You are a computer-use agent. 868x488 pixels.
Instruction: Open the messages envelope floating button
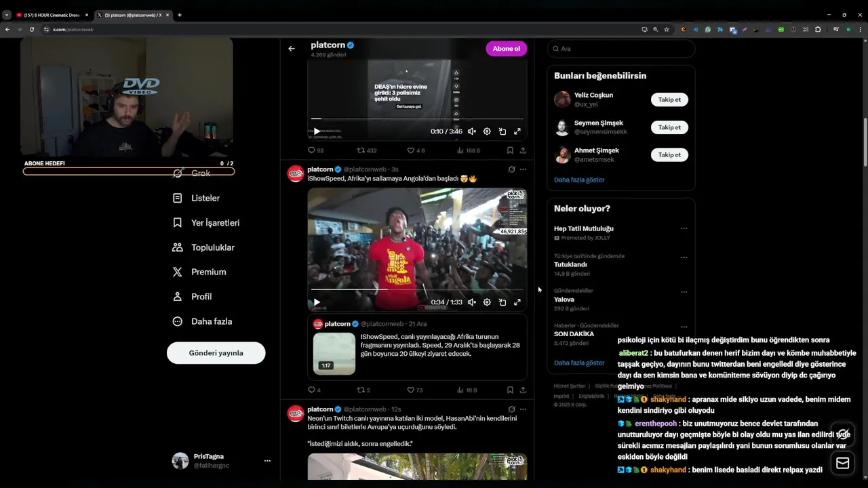tap(842, 463)
